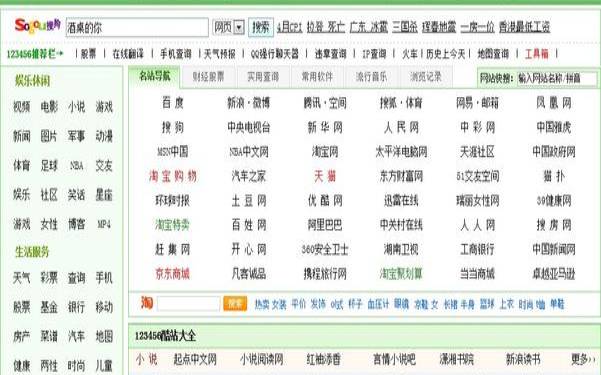Open the 工商银行 site link
Image resolution: width=601 pixels, height=375 pixels.
coord(477,250)
